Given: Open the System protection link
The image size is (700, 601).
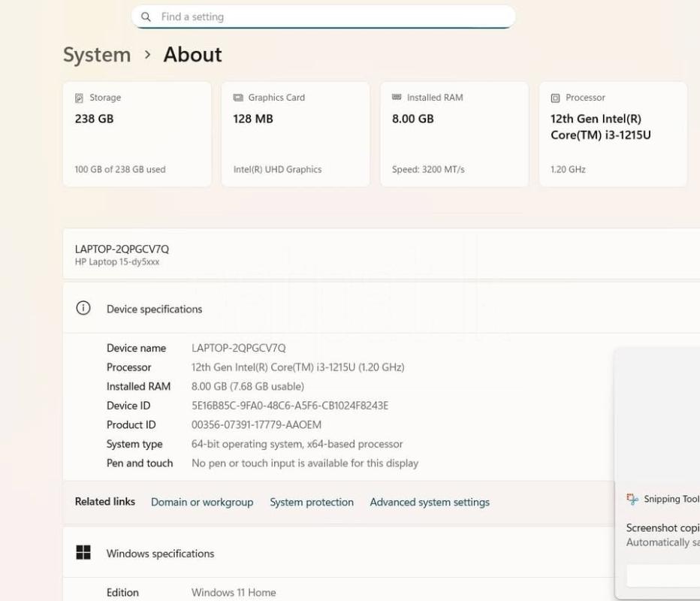Looking at the screenshot, I should pos(312,502).
